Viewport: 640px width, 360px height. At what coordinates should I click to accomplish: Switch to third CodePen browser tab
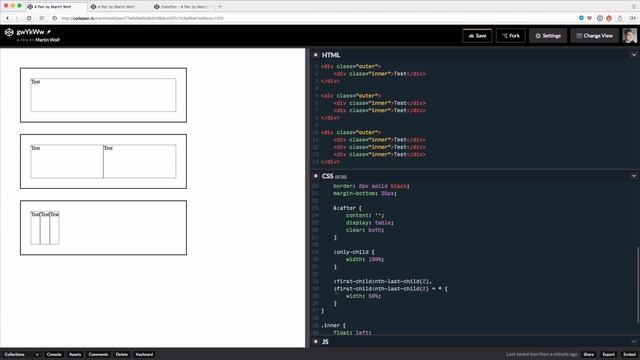[x=183, y=7]
